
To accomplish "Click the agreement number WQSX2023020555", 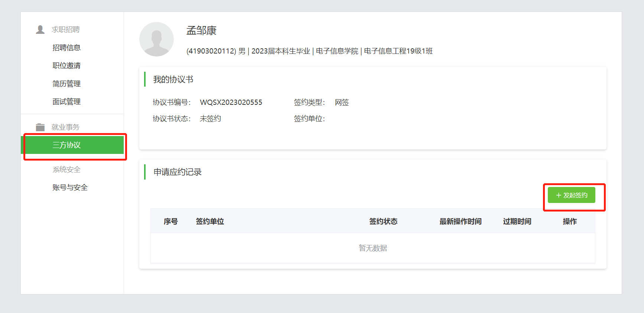I will pos(231,102).
